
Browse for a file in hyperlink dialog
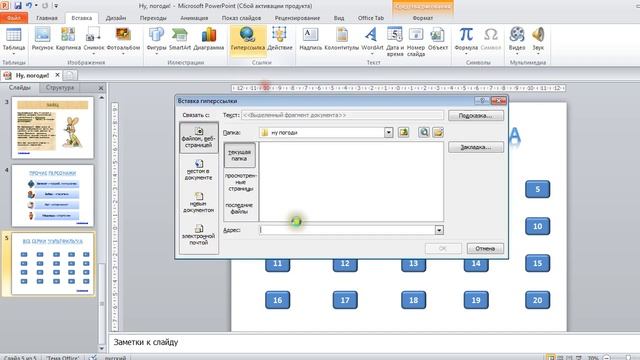[x=438, y=132]
